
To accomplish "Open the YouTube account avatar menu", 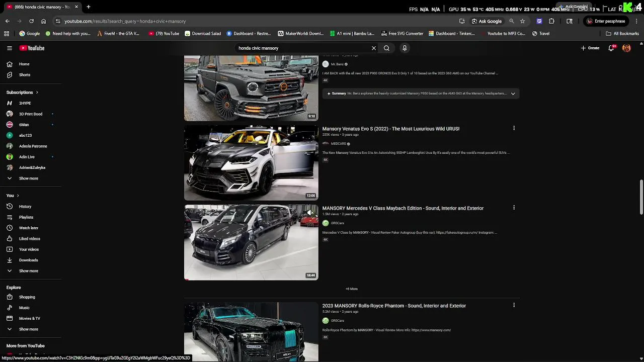I will [626, 48].
